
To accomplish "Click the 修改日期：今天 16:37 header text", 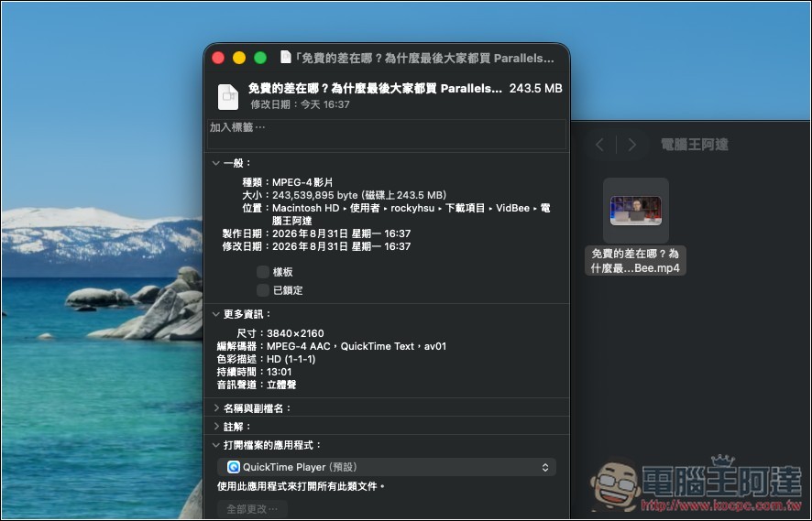I will [x=301, y=104].
